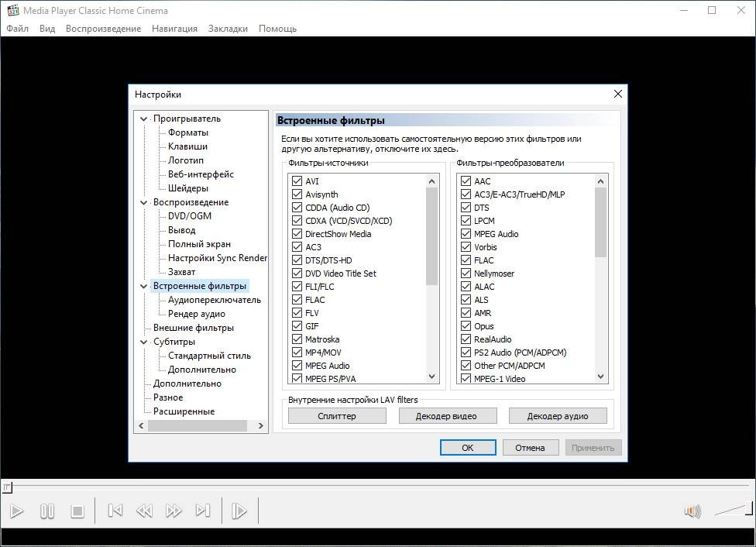Select Аудиопереключатель tree item
Screen dimensions: 756x547
pyautogui.click(x=214, y=300)
